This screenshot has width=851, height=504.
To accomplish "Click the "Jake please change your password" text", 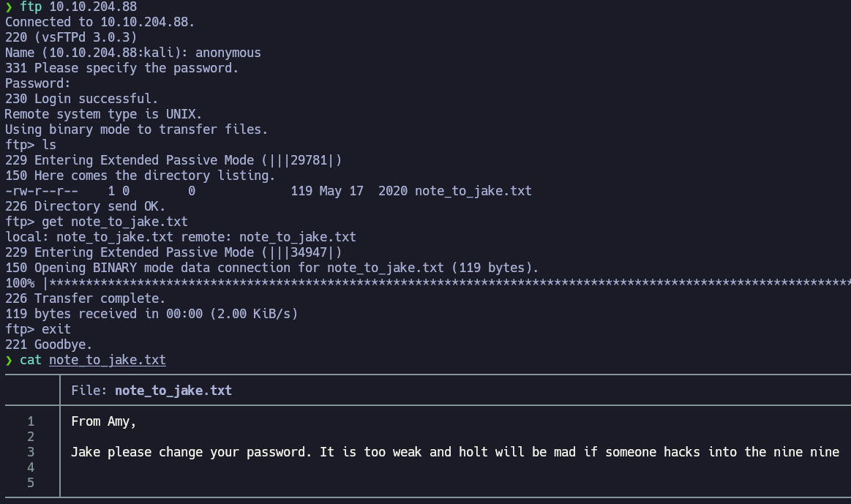I will (192, 452).
